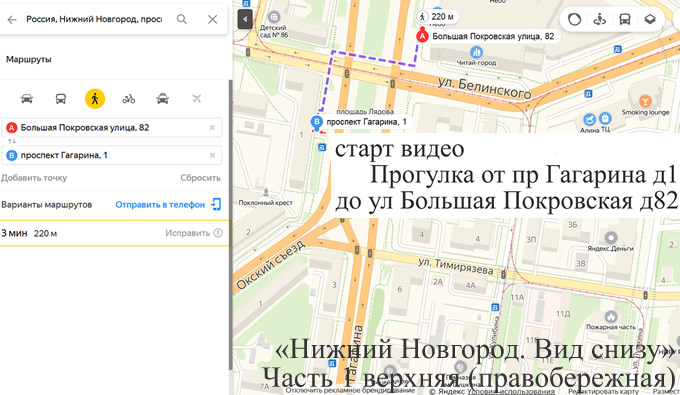Toggle the traffic layer button on map
This screenshot has width=680, height=395.
pos(575,20)
